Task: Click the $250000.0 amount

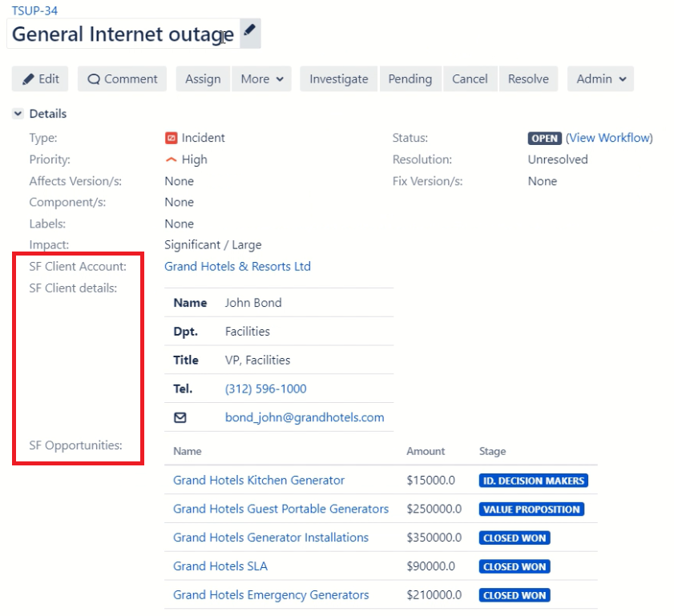Action: (434, 509)
